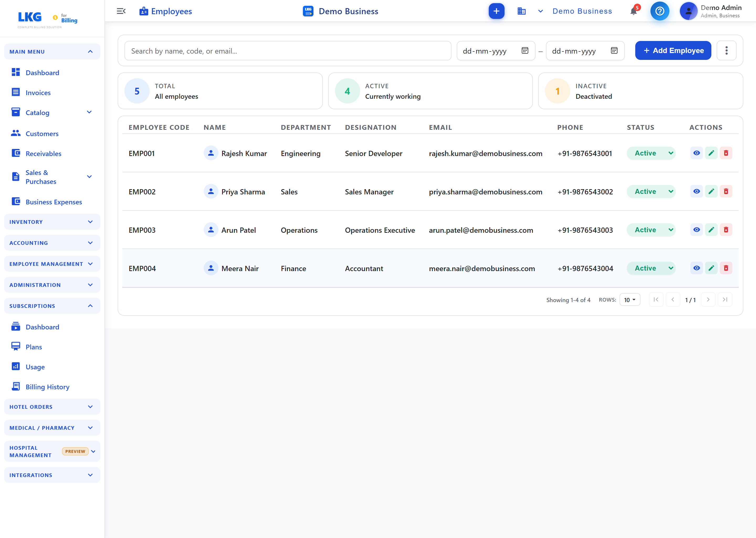View EMP003 details with the eye icon

696,230
